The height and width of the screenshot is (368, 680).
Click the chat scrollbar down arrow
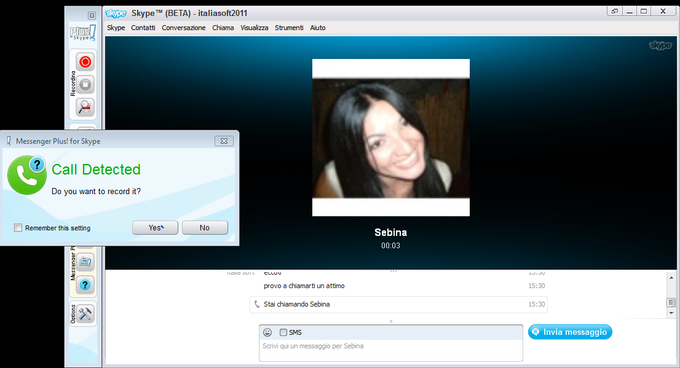coord(671,313)
